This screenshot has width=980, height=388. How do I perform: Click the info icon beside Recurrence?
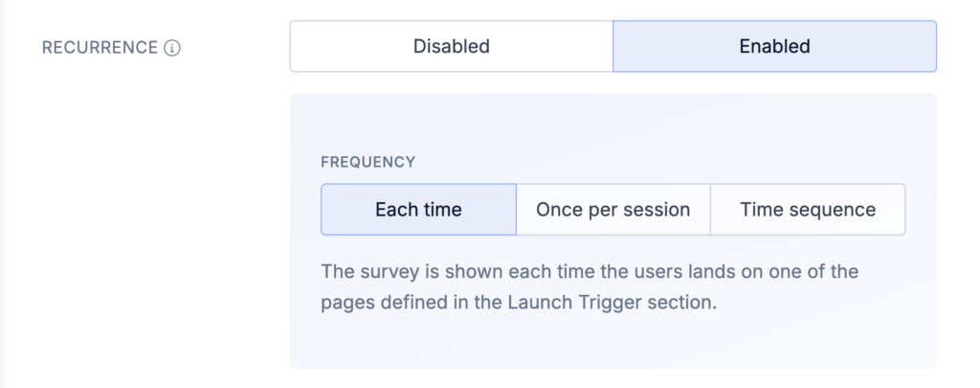172,48
